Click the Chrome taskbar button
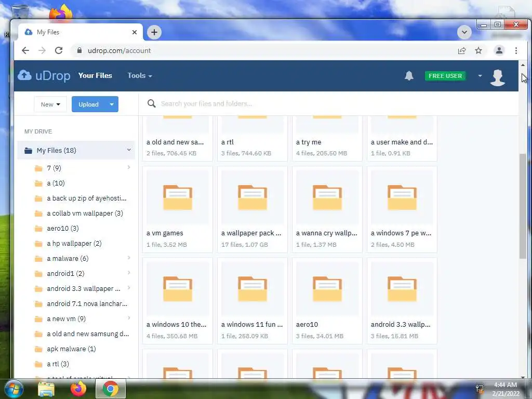Image resolution: width=532 pixels, height=399 pixels. 111,389
